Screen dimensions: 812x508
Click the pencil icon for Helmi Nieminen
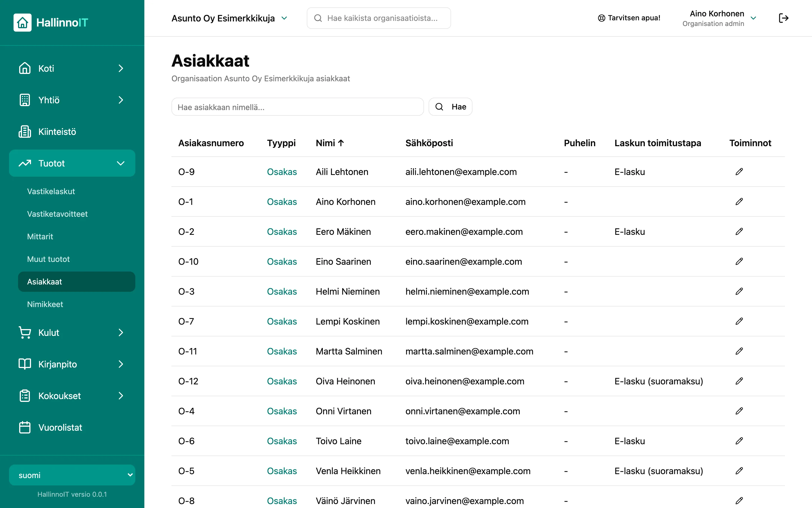click(739, 291)
